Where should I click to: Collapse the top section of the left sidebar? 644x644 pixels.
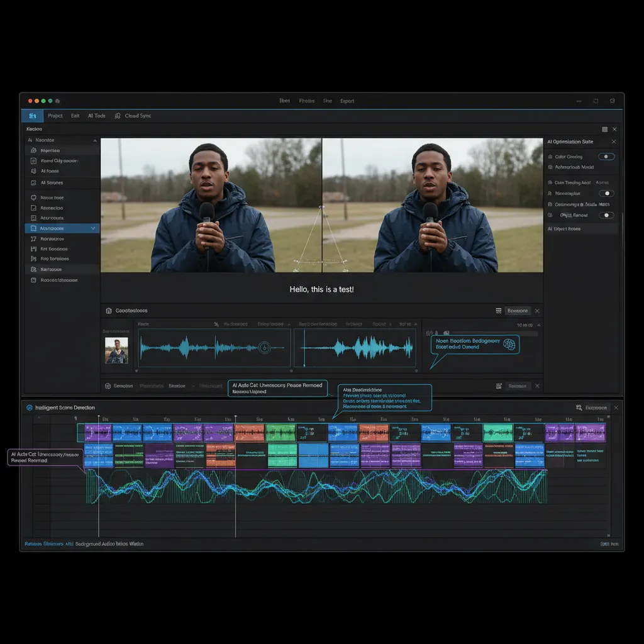click(x=95, y=140)
